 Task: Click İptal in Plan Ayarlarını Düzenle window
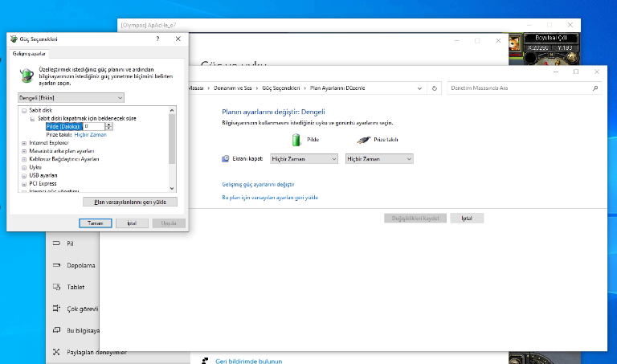click(x=467, y=218)
